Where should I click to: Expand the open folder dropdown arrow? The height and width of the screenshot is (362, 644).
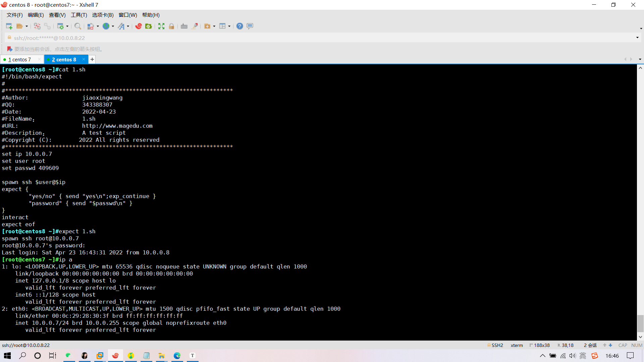(x=27, y=26)
